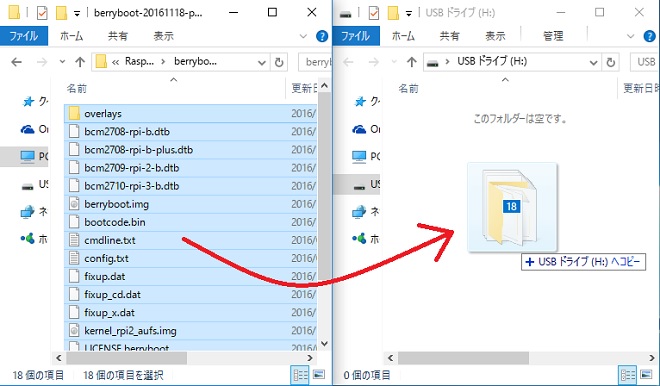Viewport: 660px width, 386px height.
Task: Open Homegroup in USB window sidebar
Action: point(366,239)
